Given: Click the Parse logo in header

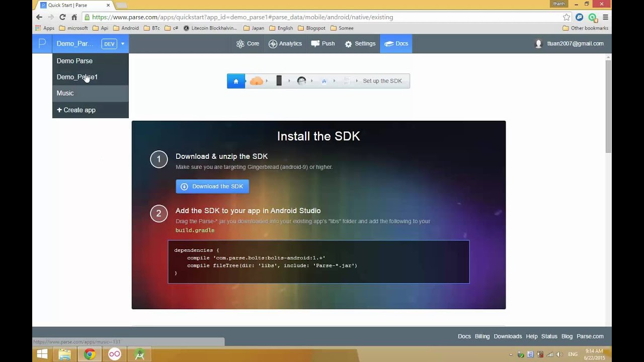Looking at the screenshot, I should coord(42,44).
